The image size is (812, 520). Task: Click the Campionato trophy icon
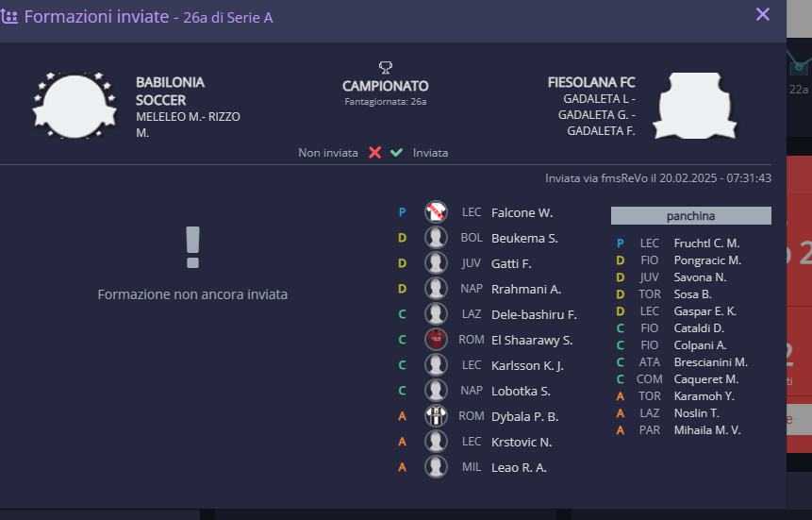(385, 68)
